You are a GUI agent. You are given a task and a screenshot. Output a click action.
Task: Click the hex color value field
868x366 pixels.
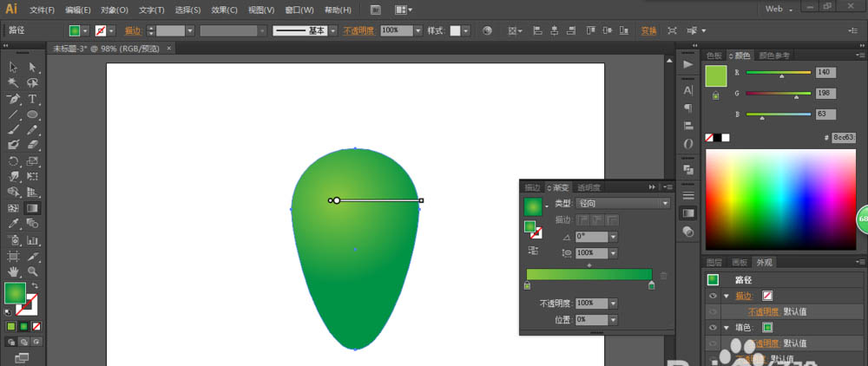[844, 138]
